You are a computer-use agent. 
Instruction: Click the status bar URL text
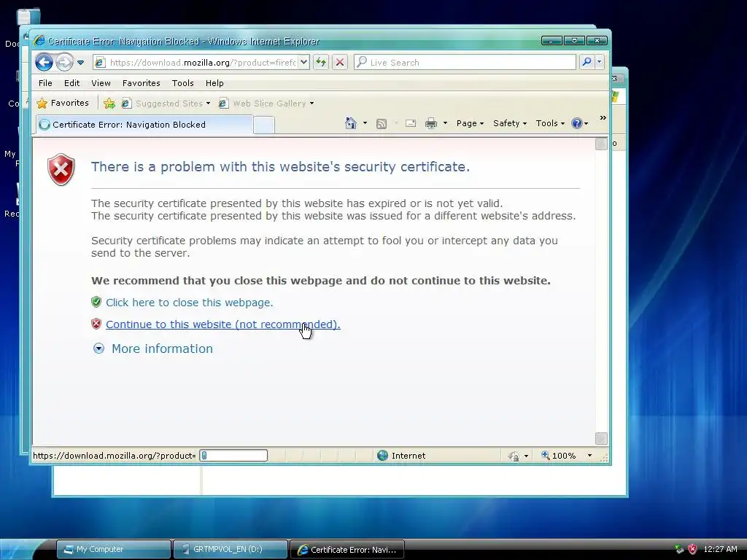pyautogui.click(x=115, y=456)
